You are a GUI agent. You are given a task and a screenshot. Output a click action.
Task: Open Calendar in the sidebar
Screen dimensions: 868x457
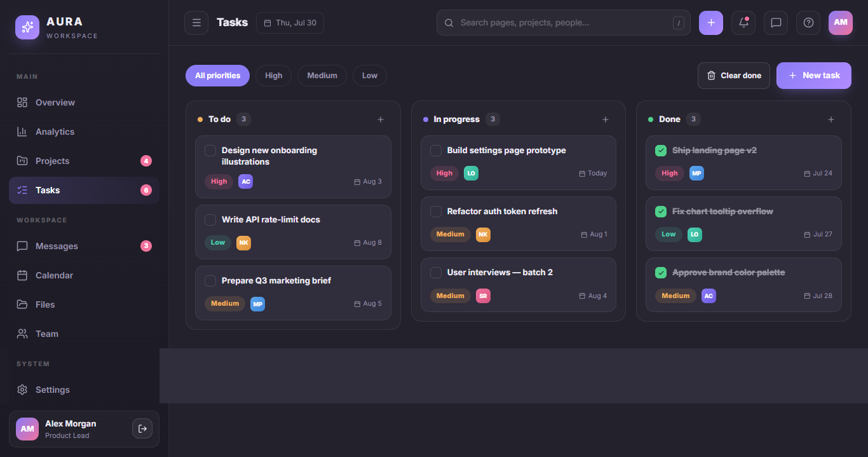[84, 275]
